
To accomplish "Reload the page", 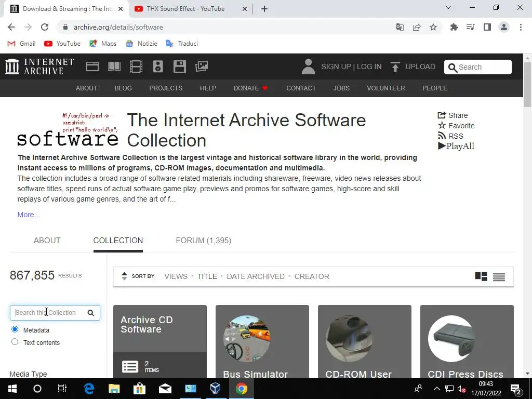I will click(x=45, y=27).
